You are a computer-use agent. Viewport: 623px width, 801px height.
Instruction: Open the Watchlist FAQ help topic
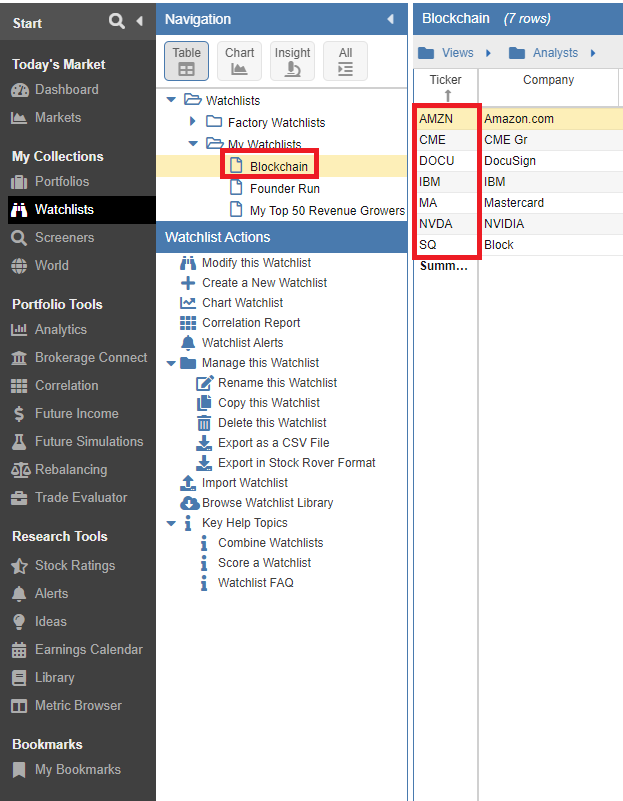pyautogui.click(x=256, y=582)
